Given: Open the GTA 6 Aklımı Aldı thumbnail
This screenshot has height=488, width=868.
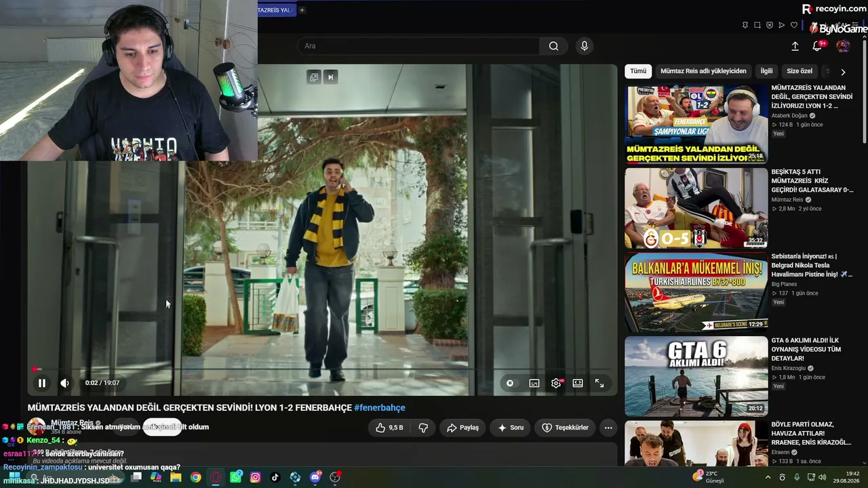Looking at the screenshot, I should 696,375.
